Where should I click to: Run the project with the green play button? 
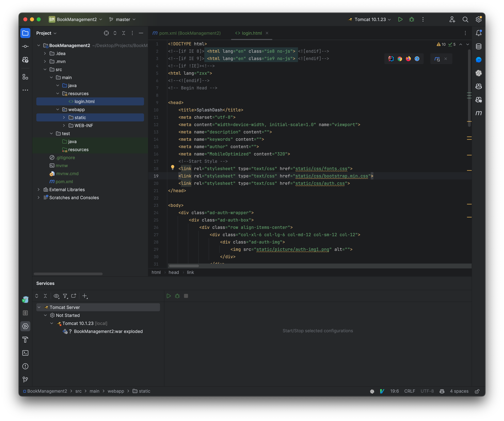pos(400,20)
